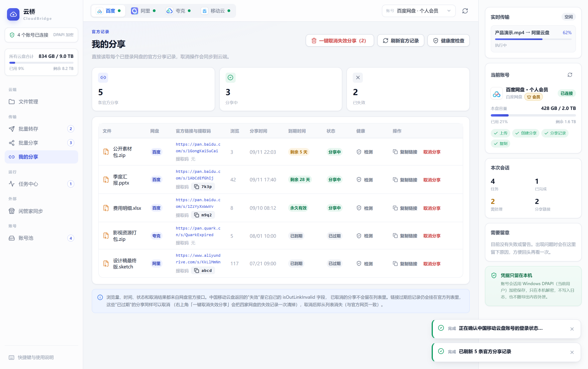This screenshot has height=369, width=588.
Task: Open the 1GongKaiSuCai Baidu share link
Action: pyautogui.click(x=198, y=148)
